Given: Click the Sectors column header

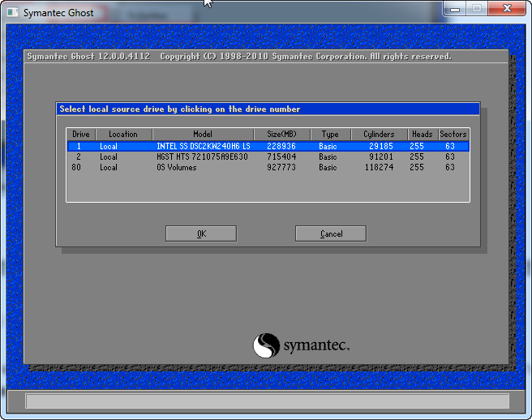Looking at the screenshot, I should tap(453, 135).
